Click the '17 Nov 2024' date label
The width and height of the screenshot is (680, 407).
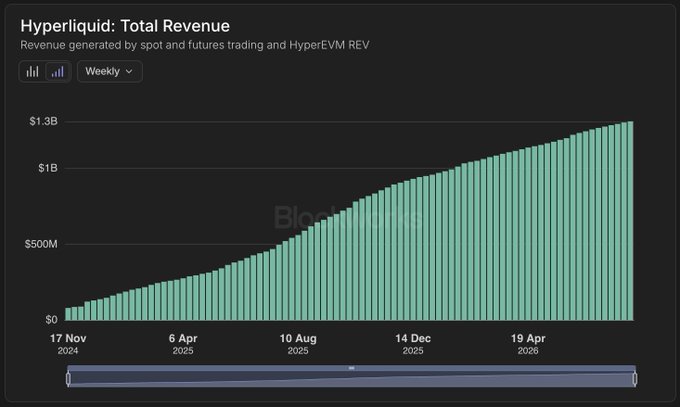(68, 344)
